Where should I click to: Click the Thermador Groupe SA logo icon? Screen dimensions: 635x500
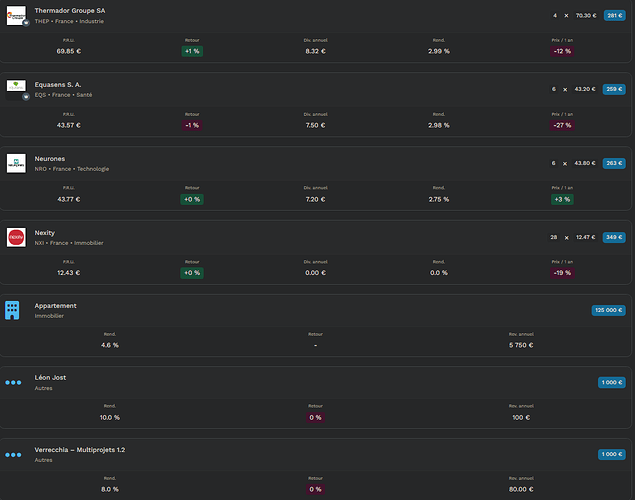16,15
